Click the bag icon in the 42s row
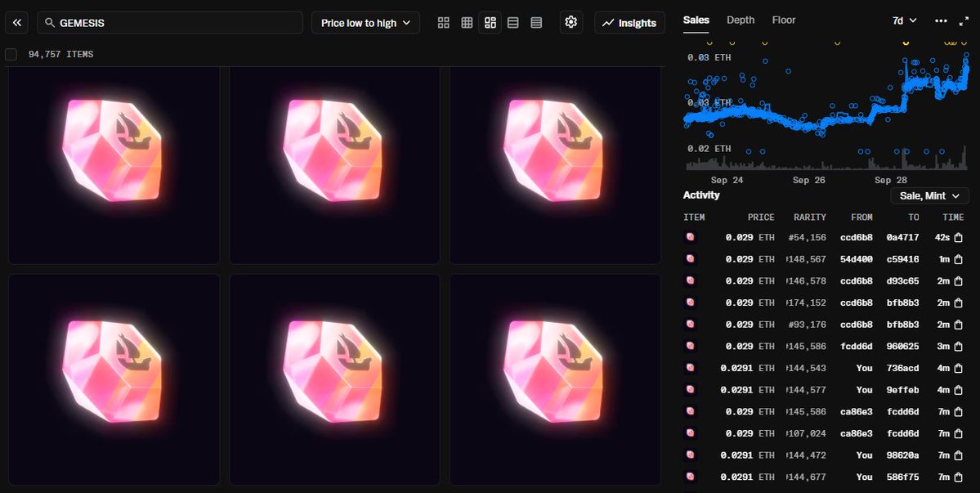 (x=958, y=237)
